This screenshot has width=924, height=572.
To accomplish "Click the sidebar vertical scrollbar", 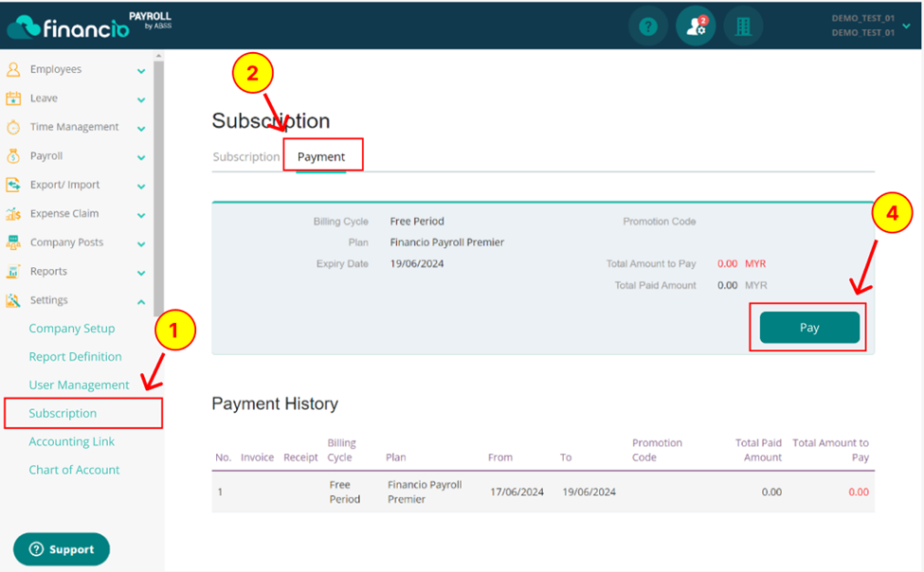I will pyautogui.click(x=158, y=188).
